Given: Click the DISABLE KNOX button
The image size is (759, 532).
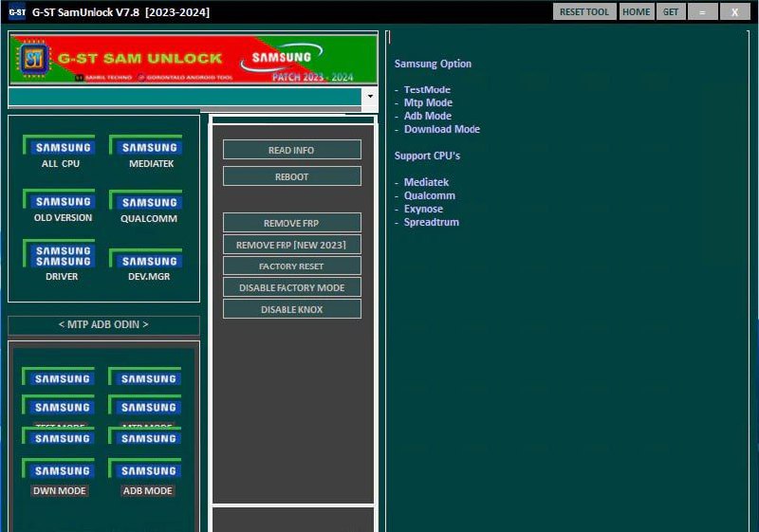Looking at the screenshot, I should click(292, 308).
